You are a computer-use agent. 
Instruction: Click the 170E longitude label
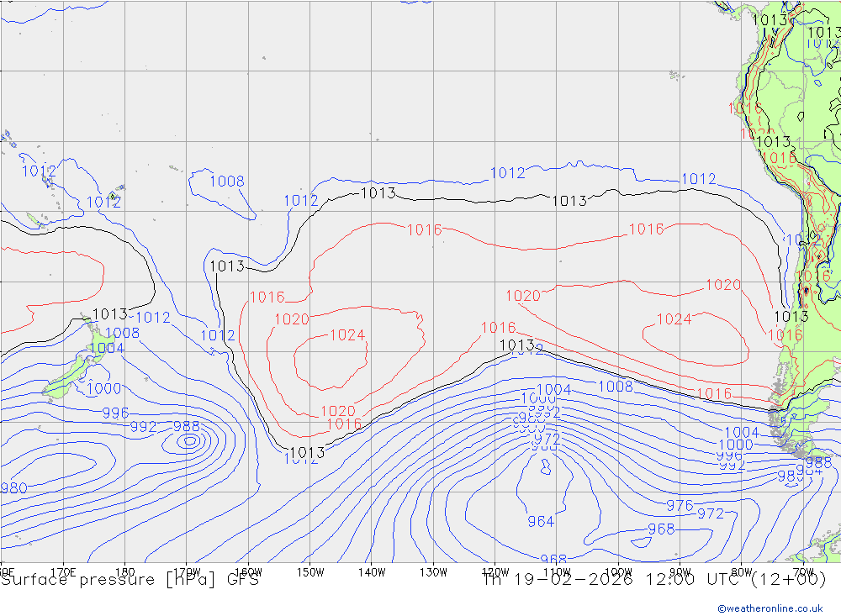63,572
